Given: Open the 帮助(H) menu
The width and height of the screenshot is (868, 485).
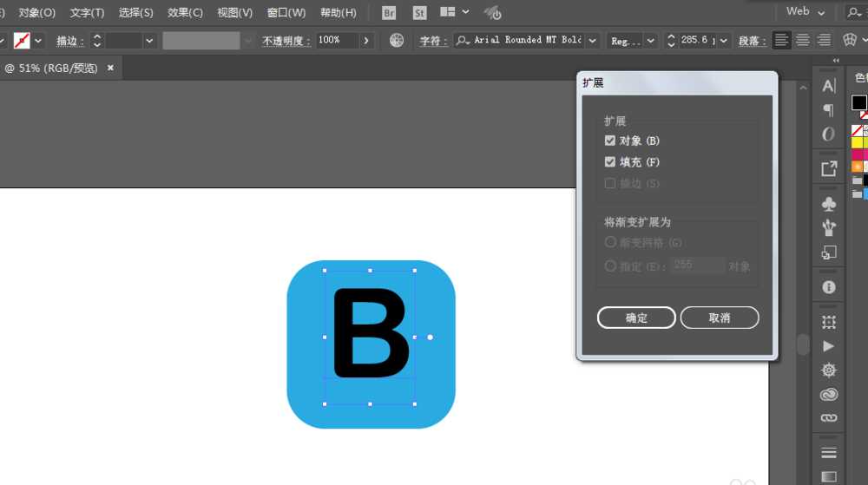Looking at the screenshot, I should click(x=339, y=12).
